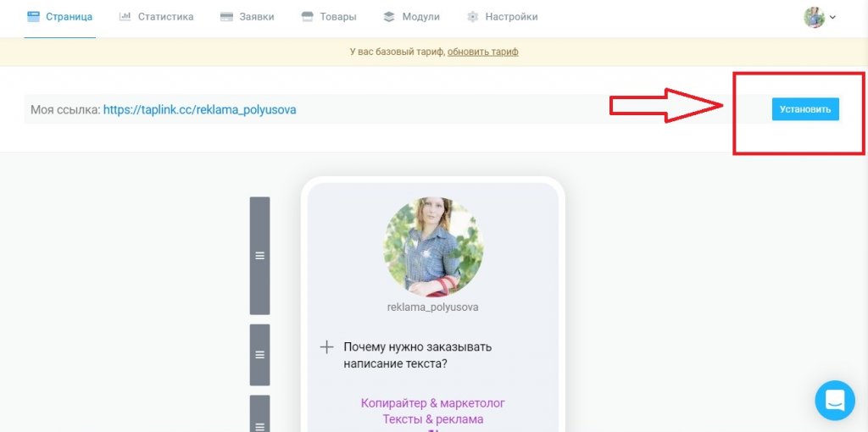
Task: Open the Заявки tab
Action: 247,17
